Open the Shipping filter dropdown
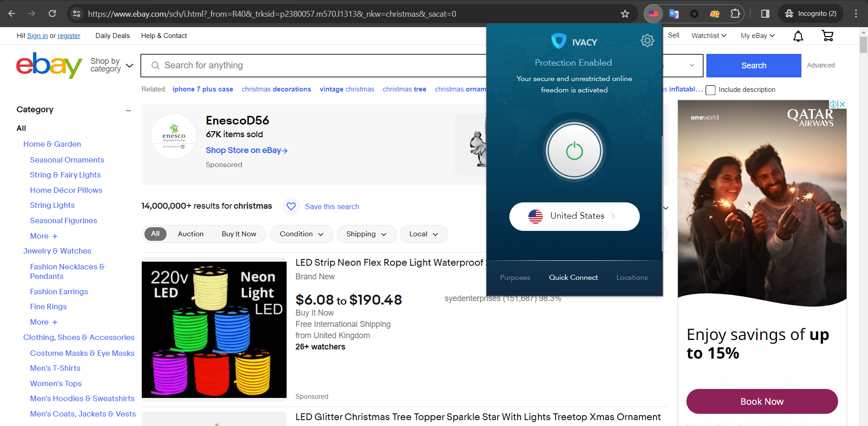 click(x=366, y=234)
